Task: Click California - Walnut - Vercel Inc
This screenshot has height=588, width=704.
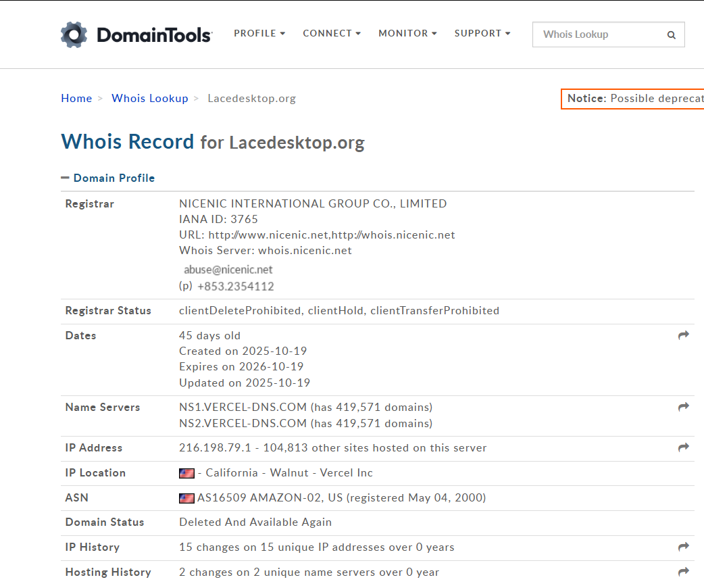Action: pos(289,473)
